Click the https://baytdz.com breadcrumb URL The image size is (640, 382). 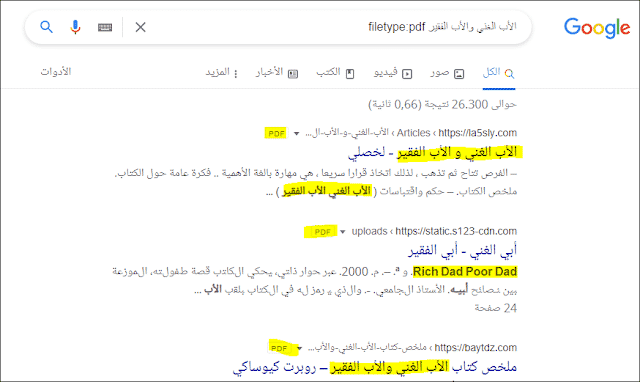coord(476,348)
